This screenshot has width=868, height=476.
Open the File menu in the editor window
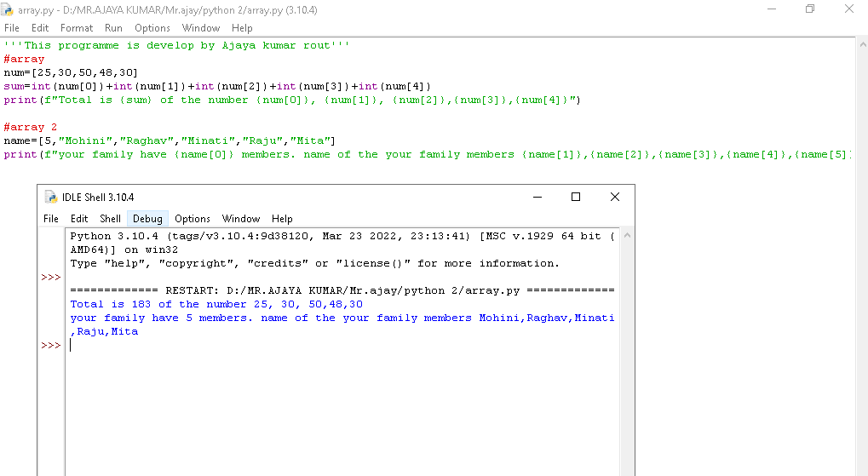coord(12,28)
